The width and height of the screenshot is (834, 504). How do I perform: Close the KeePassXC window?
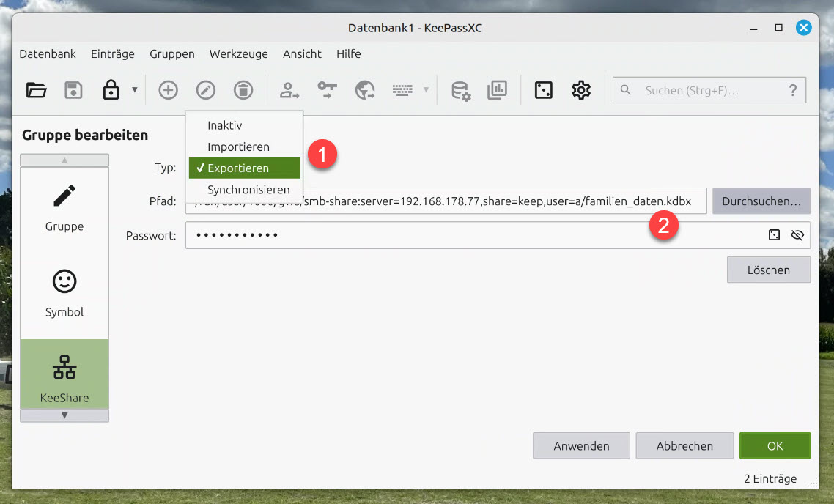(x=804, y=28)
